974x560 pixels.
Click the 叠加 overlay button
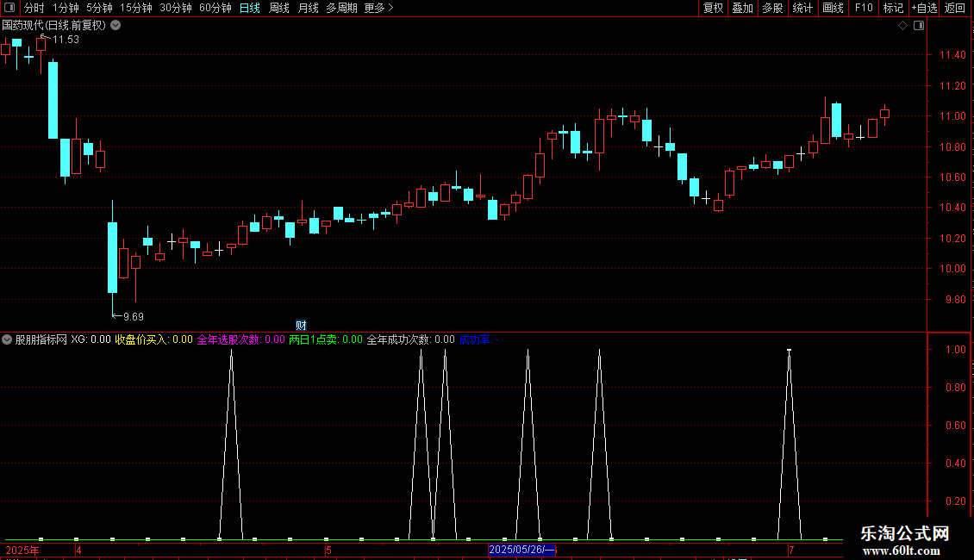[743, 8]
